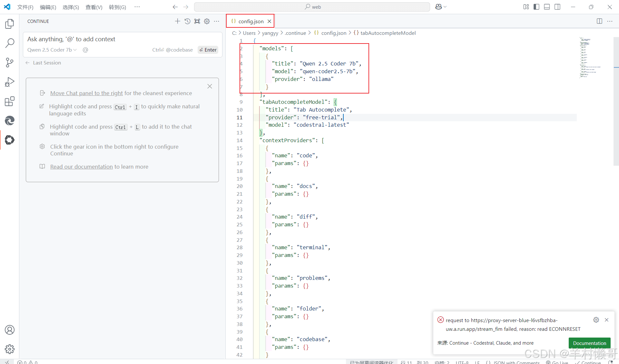
Task: Open Run and Debug view
Action: pyautogui.click(x=10, y=82)
